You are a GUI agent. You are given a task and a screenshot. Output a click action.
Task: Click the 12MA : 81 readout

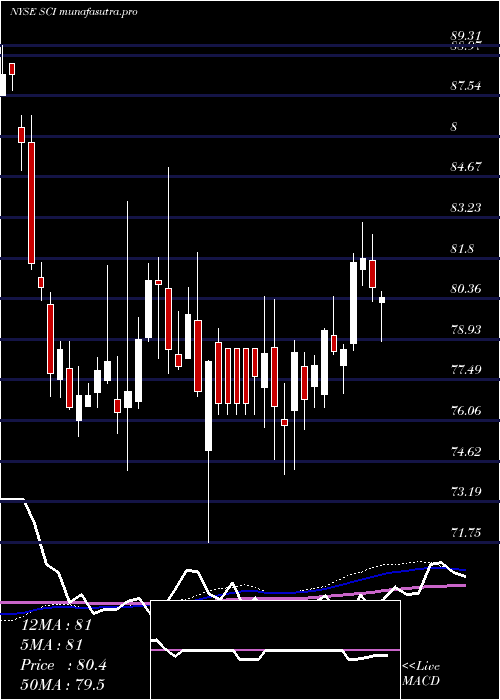(x=57, y=625)
